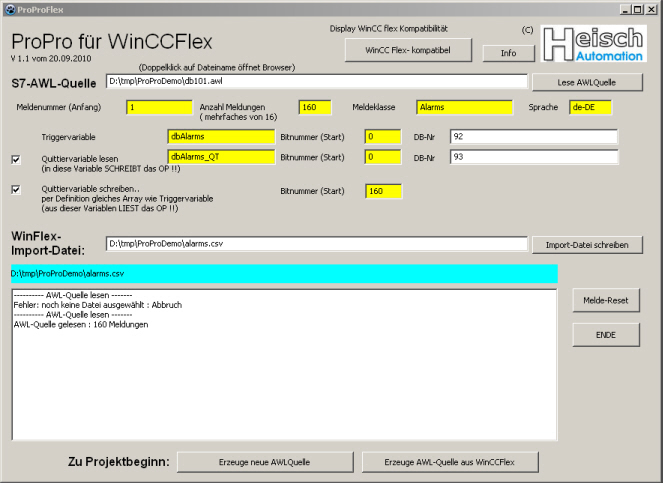This screenshot has height=483, width=663.
Task: Toggle the Quittiervariable lesen checkbox
Action: coord(16,159)
